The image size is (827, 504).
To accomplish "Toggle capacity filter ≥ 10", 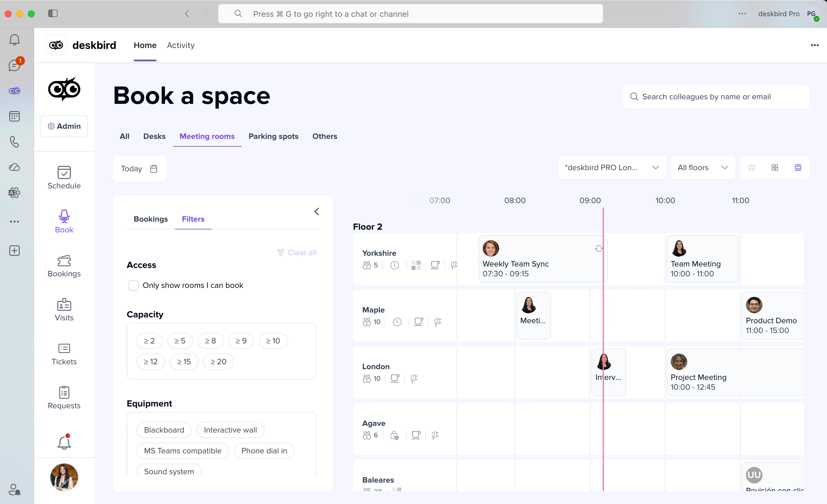I will 273,341.
